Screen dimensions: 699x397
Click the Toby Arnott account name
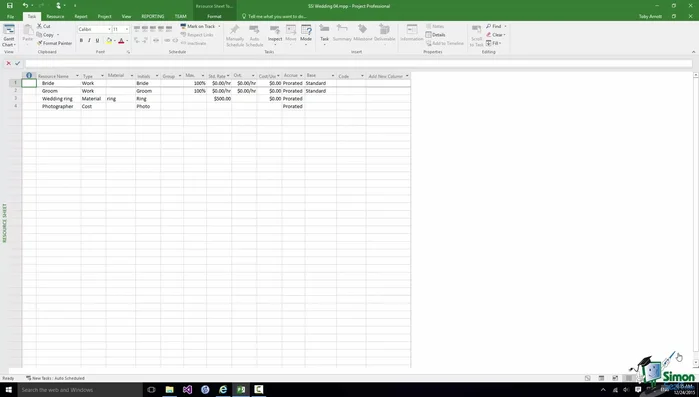(x=650, y=16)
